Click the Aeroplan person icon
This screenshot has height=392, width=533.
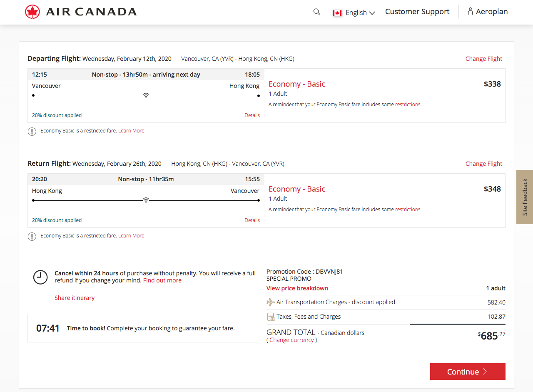(x=470, y=11)
